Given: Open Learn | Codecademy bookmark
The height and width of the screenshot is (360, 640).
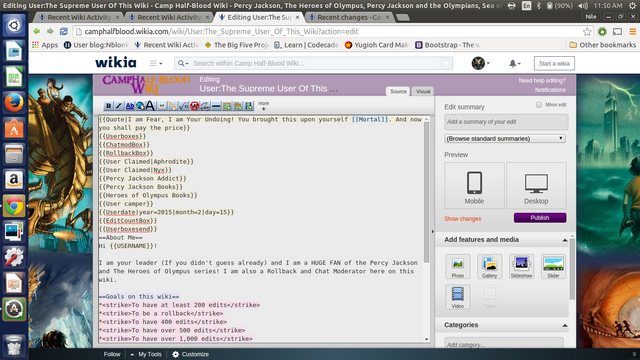Looking at the screenshot, I should 306,45.
